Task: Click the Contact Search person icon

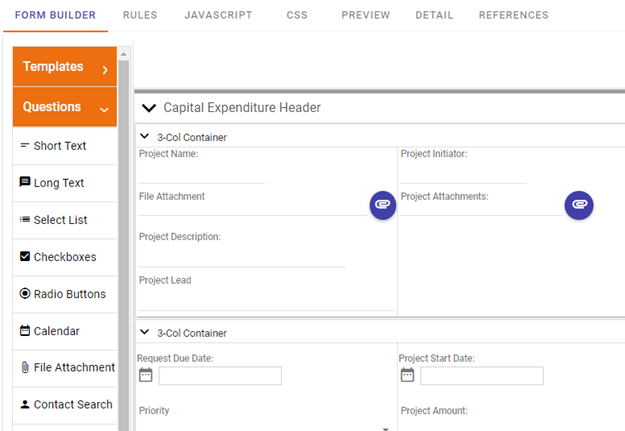Action: [25, 405]
